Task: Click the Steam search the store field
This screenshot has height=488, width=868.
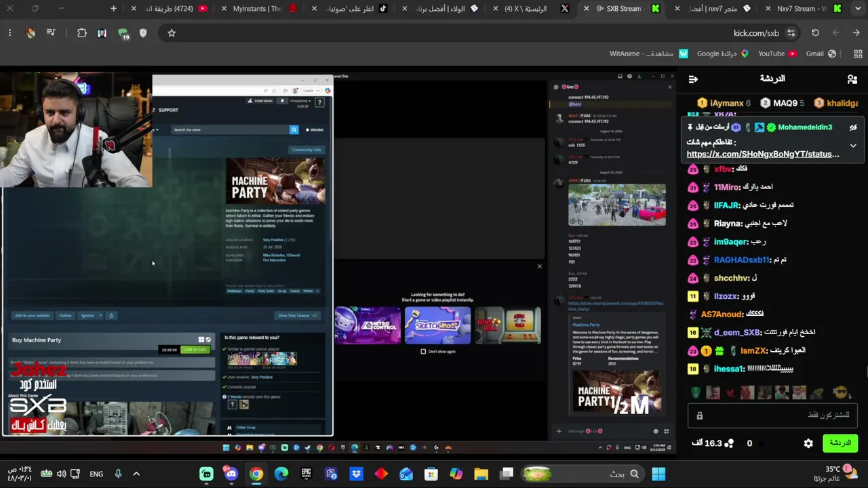Action: click(x=230, y=129)
